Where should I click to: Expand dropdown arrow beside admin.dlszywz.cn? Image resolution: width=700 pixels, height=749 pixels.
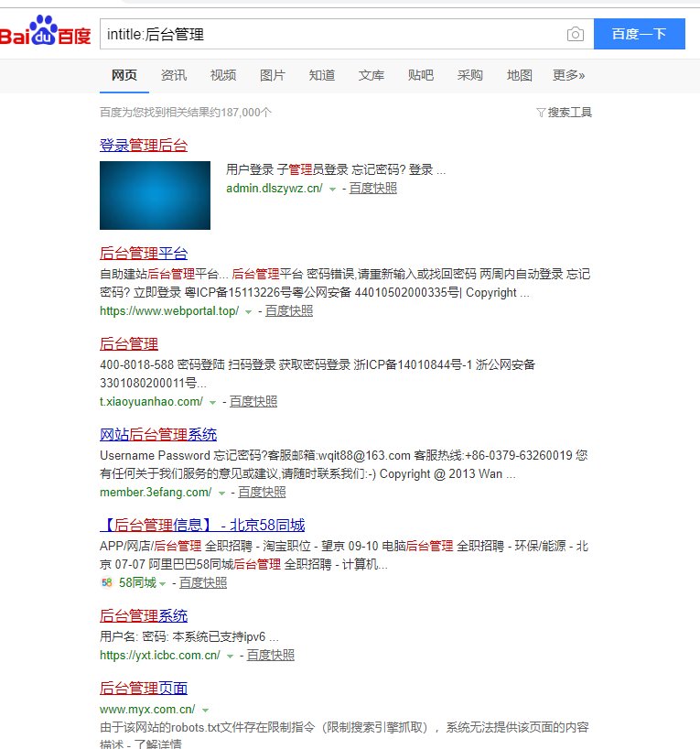(x=332, y=190)
